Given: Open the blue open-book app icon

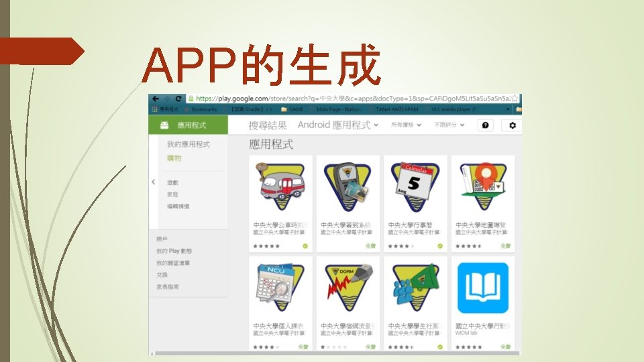Looking at the screenshot, I should (482, 288).
